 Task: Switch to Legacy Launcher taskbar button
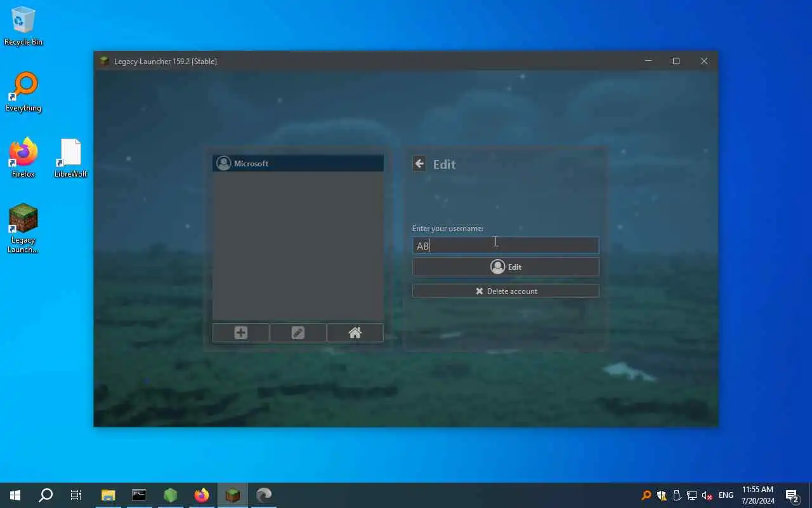(233, 495)
